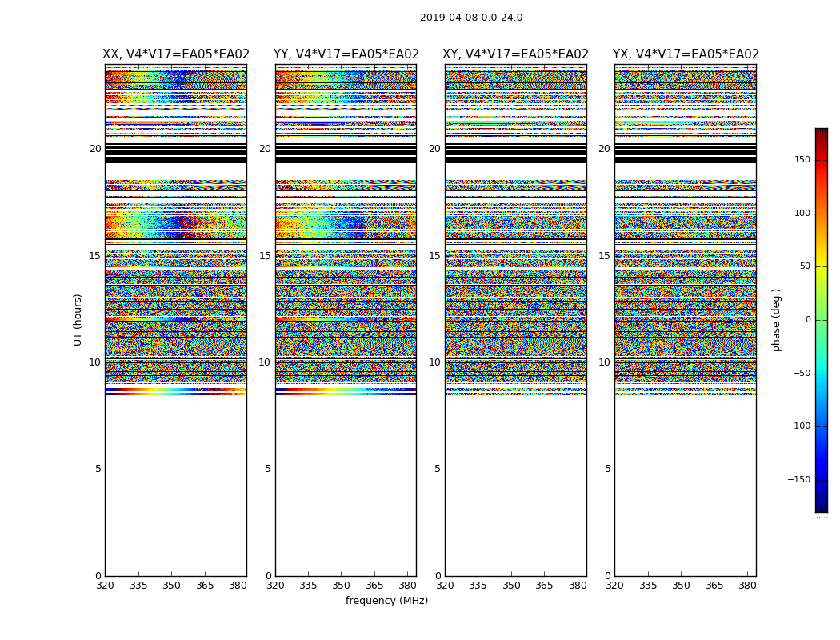Image resolution: width=840 pixels, height=640 pixels.
Task: Click the 20 hour tick of XX plot
Action: coord(95,149)
